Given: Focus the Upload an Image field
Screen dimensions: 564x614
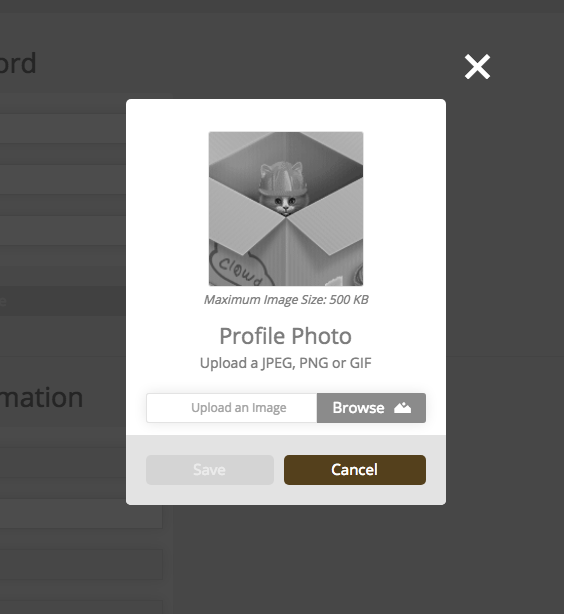Looking at the screenshot, I should [x=231, y=408].
